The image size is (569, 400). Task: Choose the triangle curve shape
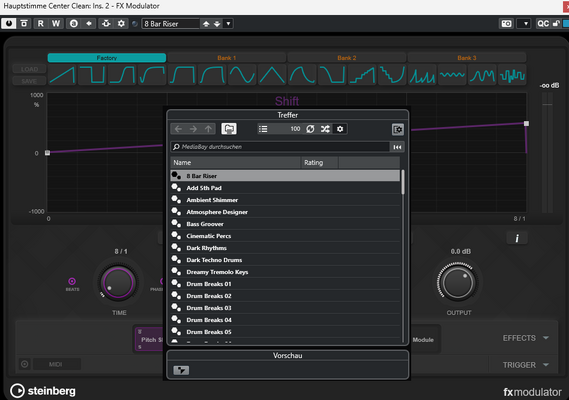pos(272,75)
